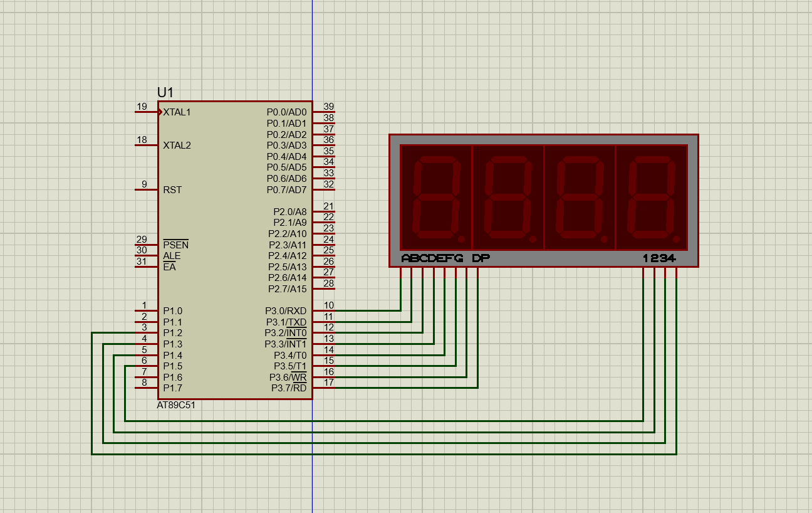Click the P1.4 pin label
Screen dimensions: 812x513
click(x=173, y=355)
